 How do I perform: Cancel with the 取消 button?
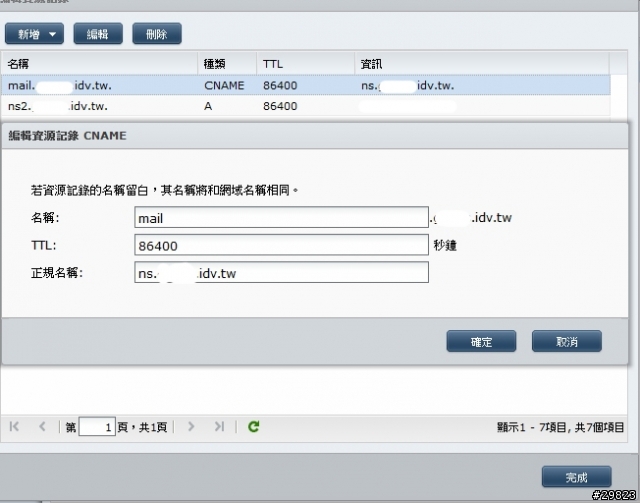[x=567, y=341]
